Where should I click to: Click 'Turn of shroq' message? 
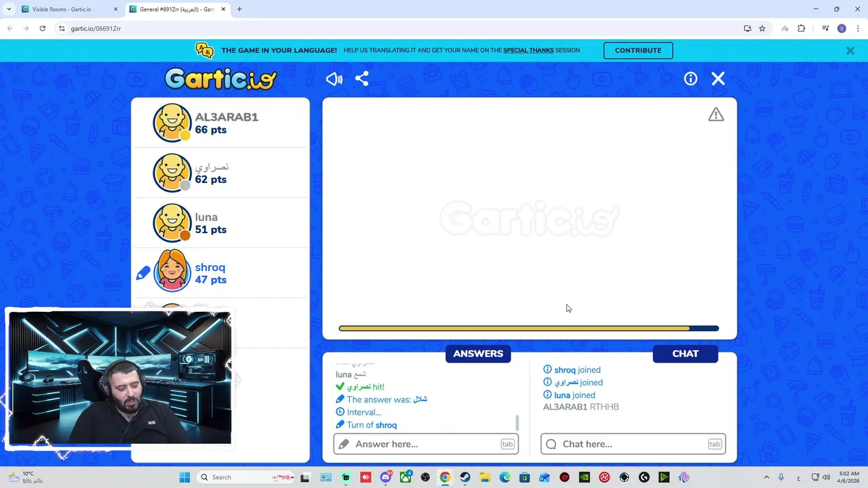(x=366, y=425)
